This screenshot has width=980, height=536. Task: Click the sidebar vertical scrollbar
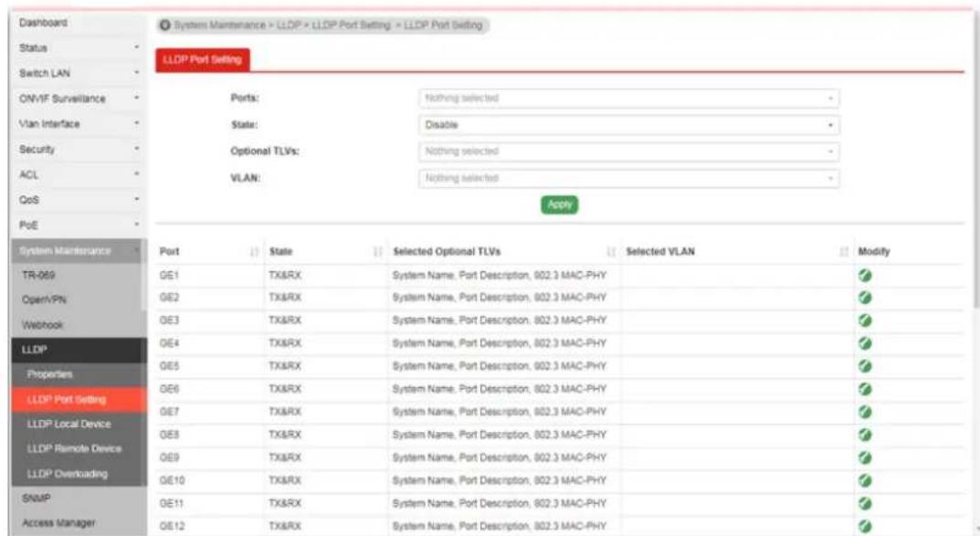(145, 275)
